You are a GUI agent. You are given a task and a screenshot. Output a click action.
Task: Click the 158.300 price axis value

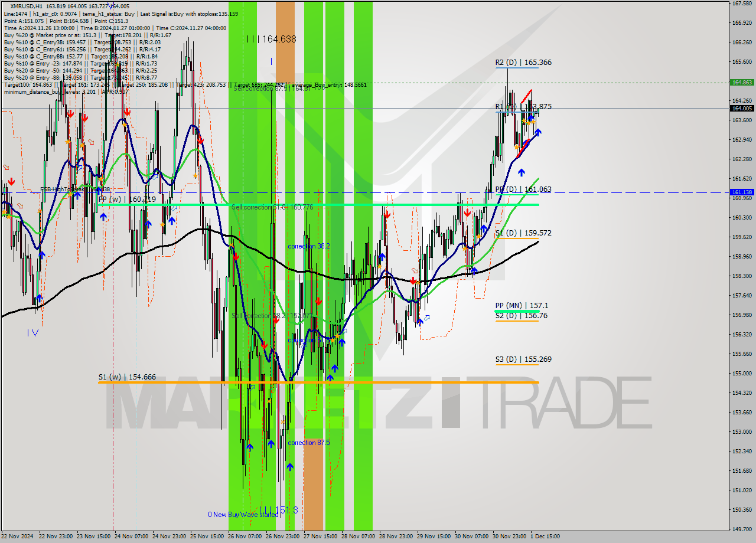coord(741,276)
